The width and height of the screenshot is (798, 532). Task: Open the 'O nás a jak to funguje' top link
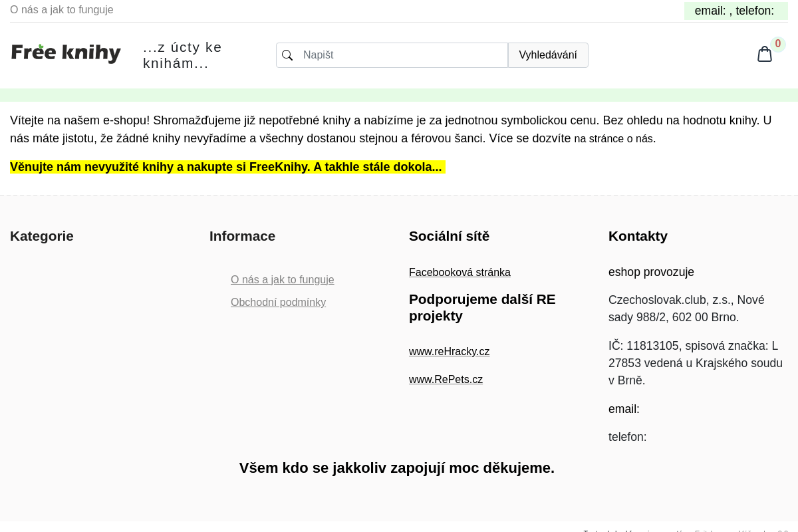point(62,9)
